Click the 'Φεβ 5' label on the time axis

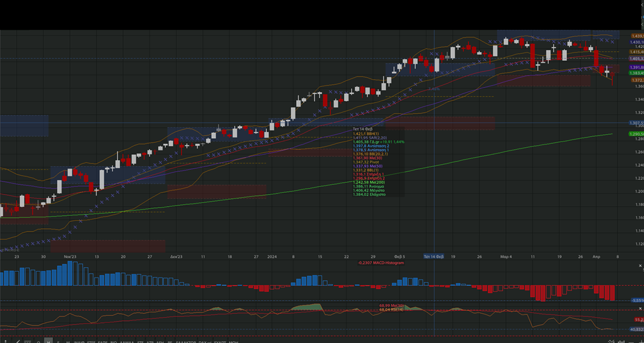point(400,257)
